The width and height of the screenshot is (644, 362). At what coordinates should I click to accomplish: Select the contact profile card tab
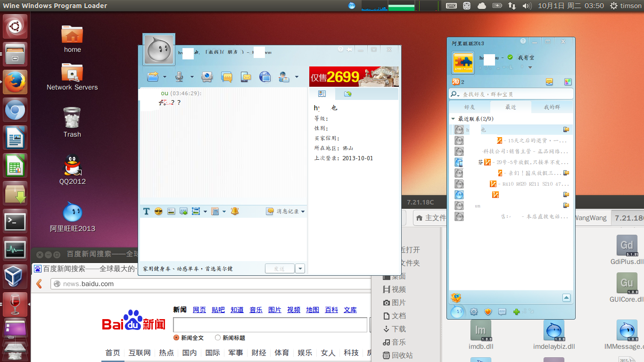[322, 94]
